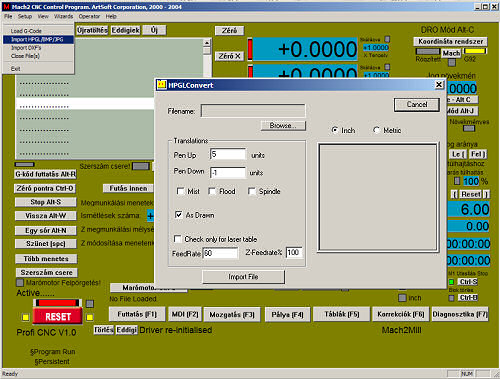Click the Futás Innen button
Screen dimensions: 500x379
click(128, 188)
